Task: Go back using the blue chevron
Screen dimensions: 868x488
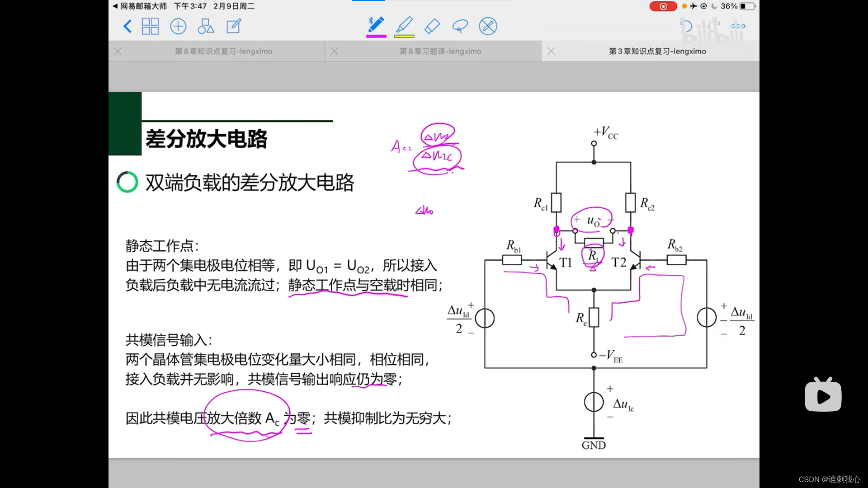Action: click(x=127, y=26)
